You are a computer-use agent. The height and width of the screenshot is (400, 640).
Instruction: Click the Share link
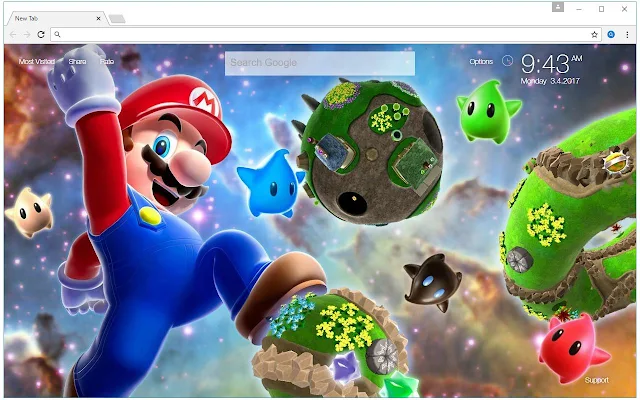pos(77,62)
